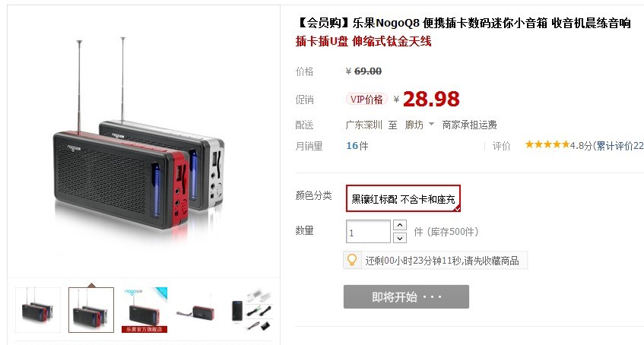Decrease quantity with the down arrow
This screenshot has height=345, width=644.
click(x=400, y=238)
